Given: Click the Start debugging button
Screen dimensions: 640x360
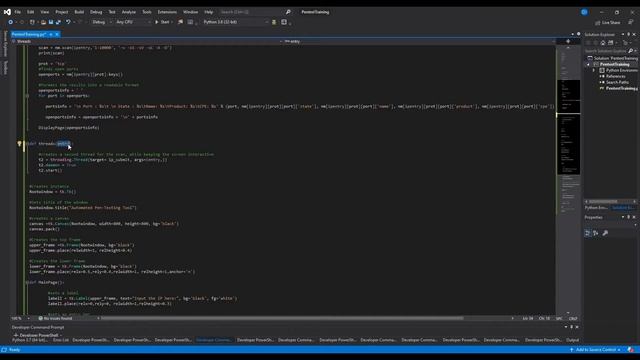Looking at the screenshot, I should coord(162,22).
